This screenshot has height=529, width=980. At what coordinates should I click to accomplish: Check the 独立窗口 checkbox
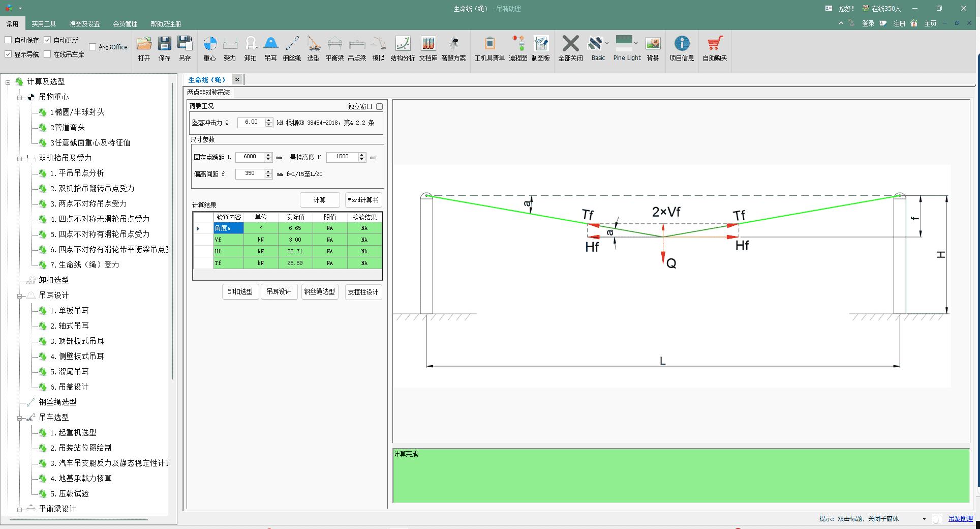379,107
